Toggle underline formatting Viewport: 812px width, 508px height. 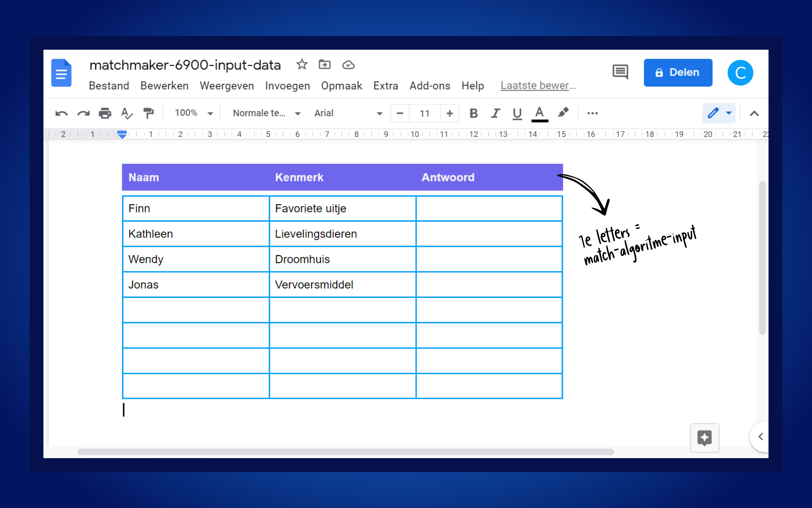[517, 114]
